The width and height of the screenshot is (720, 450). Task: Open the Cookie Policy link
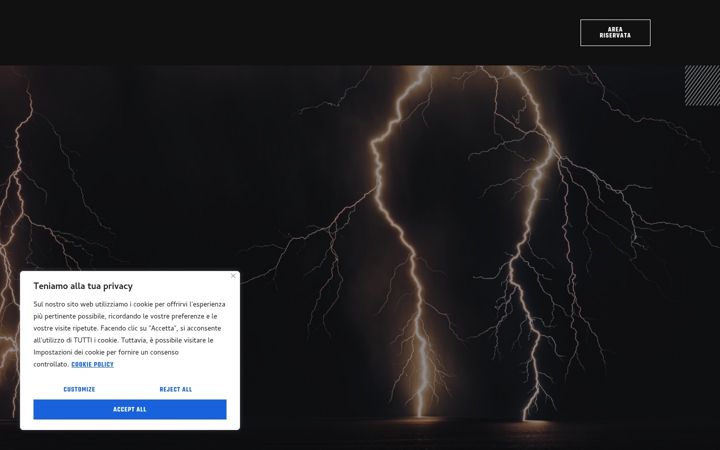(92, 365)
